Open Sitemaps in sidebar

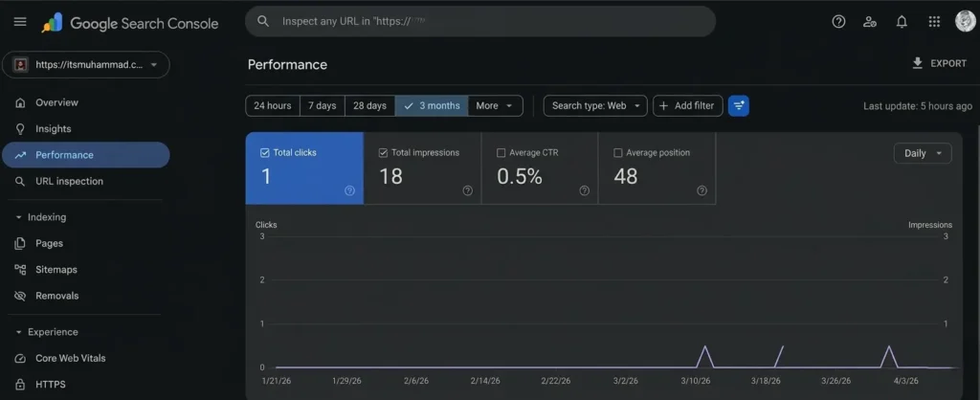click(85, 270)
